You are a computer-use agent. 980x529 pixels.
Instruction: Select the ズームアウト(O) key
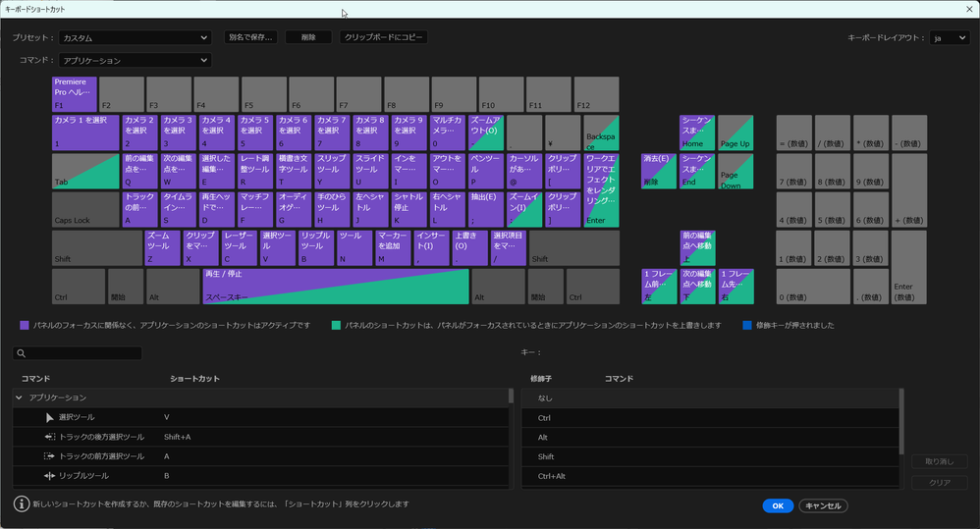(x=486, y=132)
